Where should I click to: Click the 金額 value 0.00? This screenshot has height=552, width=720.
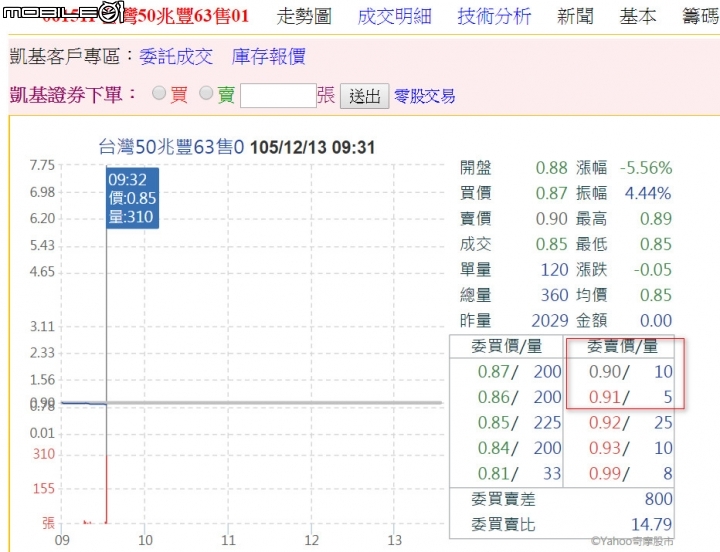tap(656, 321)
